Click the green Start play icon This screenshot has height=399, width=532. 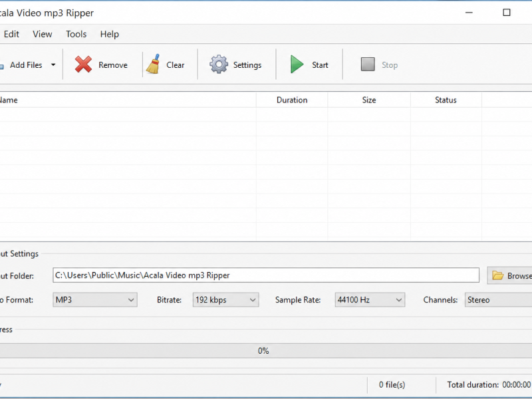pyautogui.click(x=297, y=65)
